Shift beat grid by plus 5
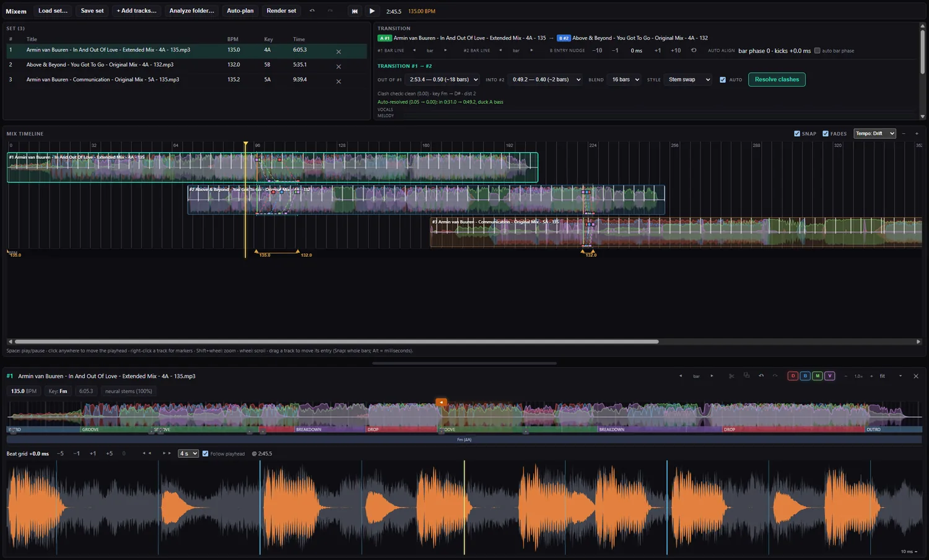Image resolution: width=929 pixels, height=560 pixels. tap(110, 454)
